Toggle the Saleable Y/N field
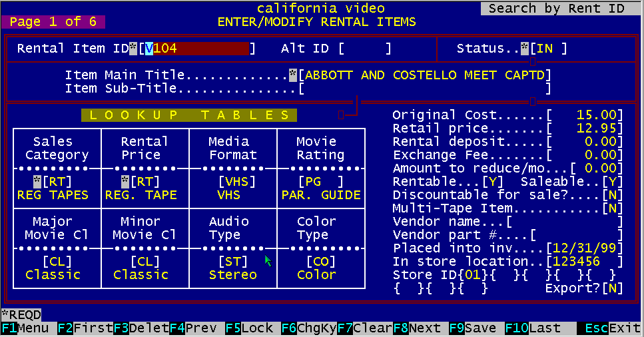This screenshot has width=644, height=337. click(x=611, y=182)
